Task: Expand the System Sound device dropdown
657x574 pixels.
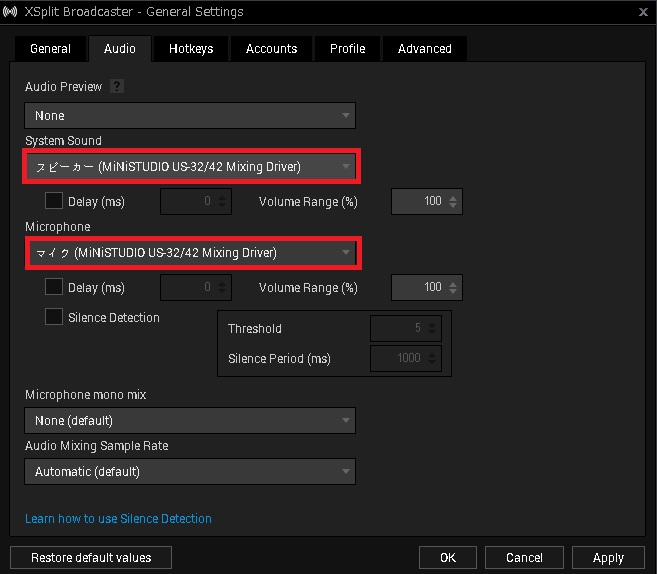Action: [191, 167]
